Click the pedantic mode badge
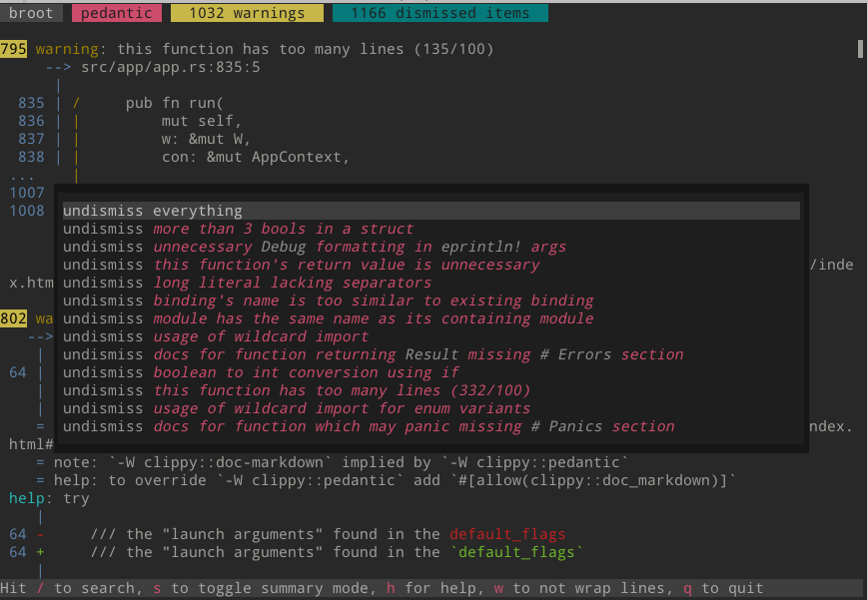 click(119, 13)
